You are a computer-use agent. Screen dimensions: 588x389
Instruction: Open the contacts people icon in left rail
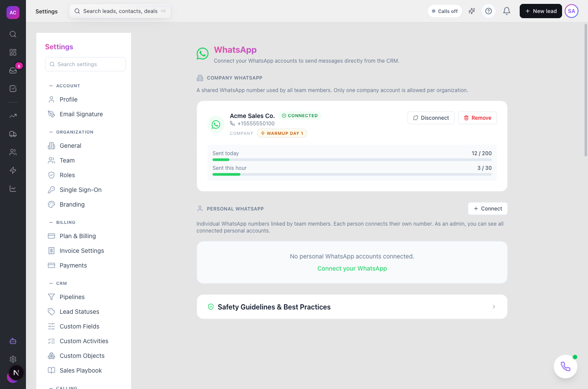coord(13,152)
